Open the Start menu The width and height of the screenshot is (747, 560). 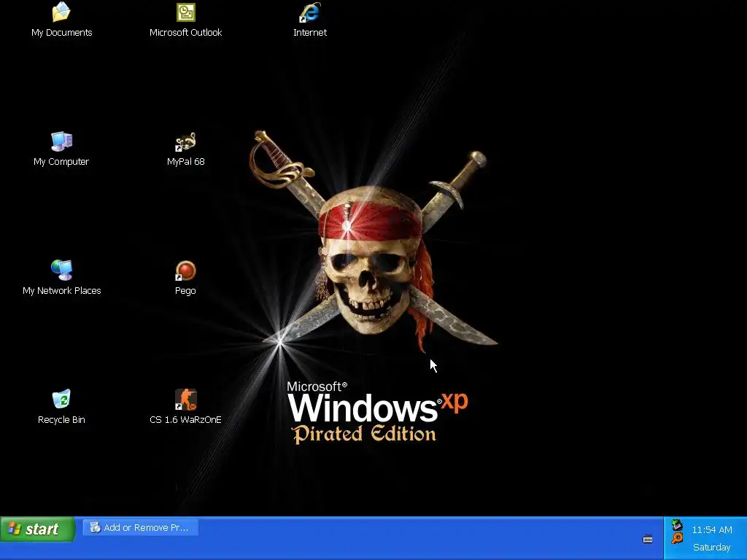point(38,529)
